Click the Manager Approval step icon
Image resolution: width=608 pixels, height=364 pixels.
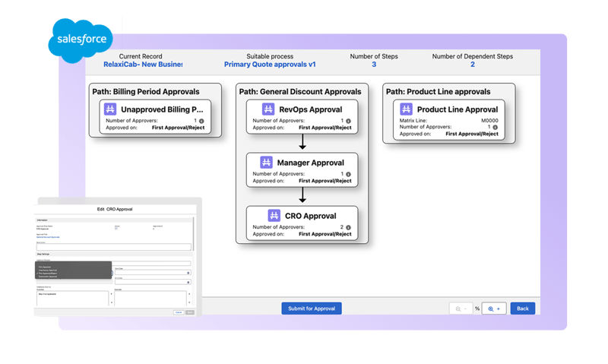pos(266,162)
